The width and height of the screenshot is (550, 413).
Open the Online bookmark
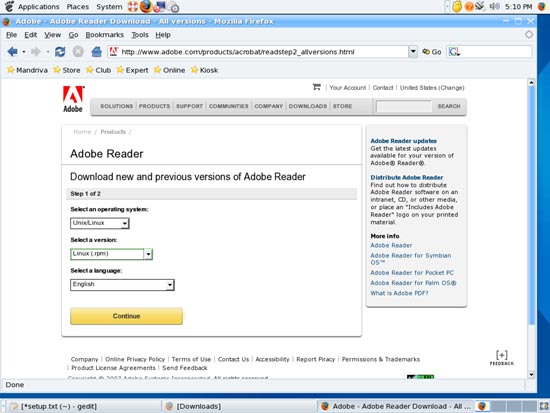click(169, 70)
